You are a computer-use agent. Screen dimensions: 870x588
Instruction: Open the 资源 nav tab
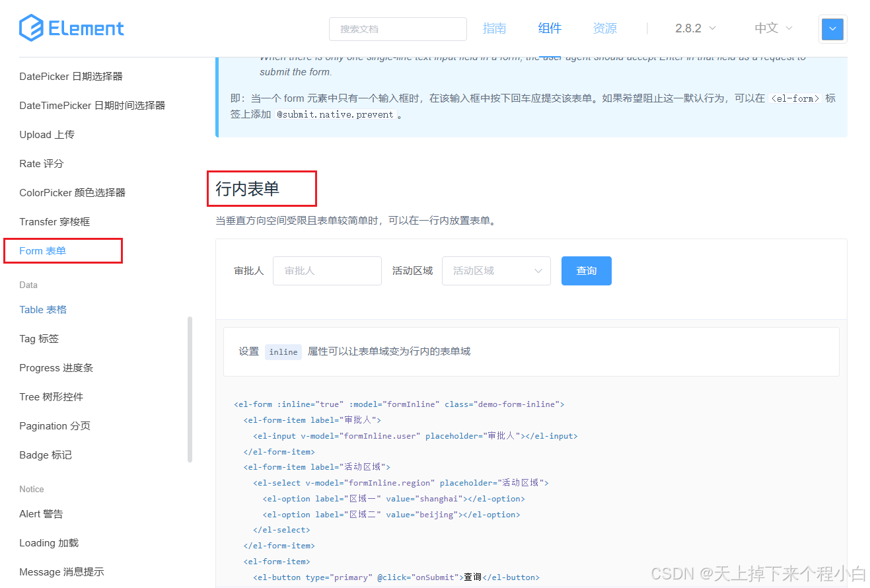tap(604, 28)
